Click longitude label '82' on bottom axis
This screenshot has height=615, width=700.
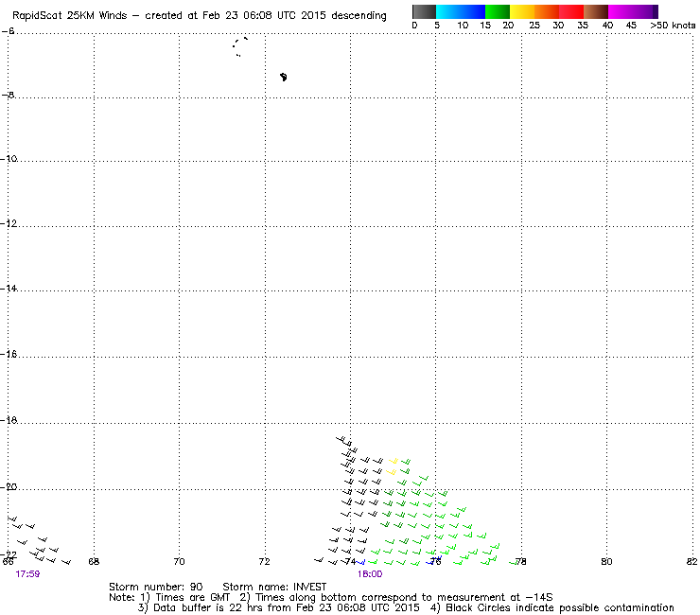(691, 561)
